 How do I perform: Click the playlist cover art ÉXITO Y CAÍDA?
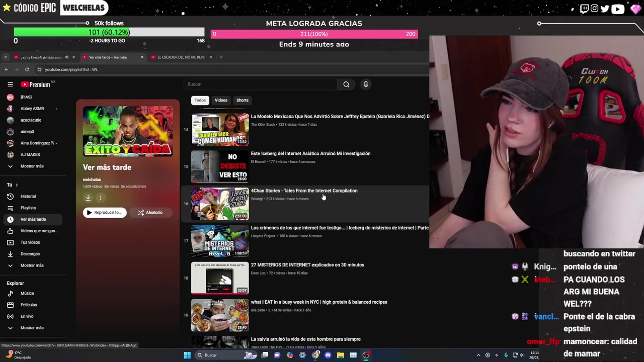[x=128, y=132]
